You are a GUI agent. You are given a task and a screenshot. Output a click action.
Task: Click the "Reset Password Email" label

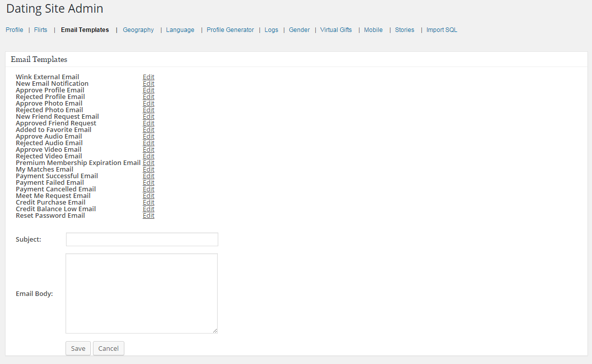[50, 216]
